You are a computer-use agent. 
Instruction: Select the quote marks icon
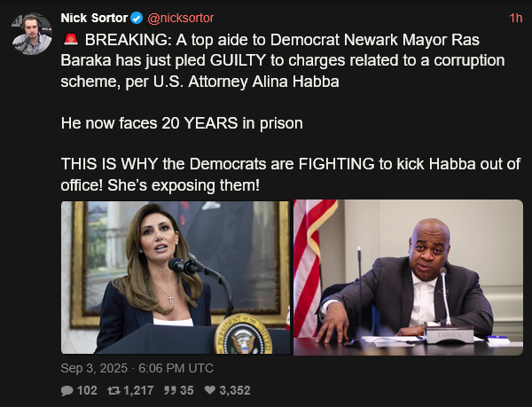pyautogui.click(x=169, y=390)
